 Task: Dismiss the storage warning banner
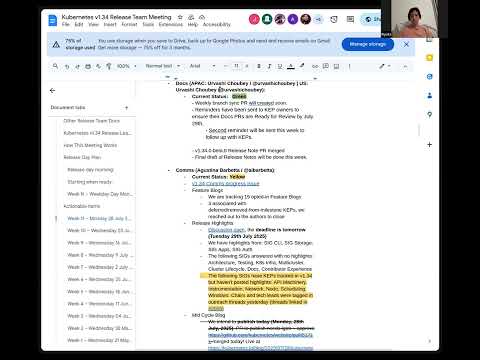(x=406, y=44)
